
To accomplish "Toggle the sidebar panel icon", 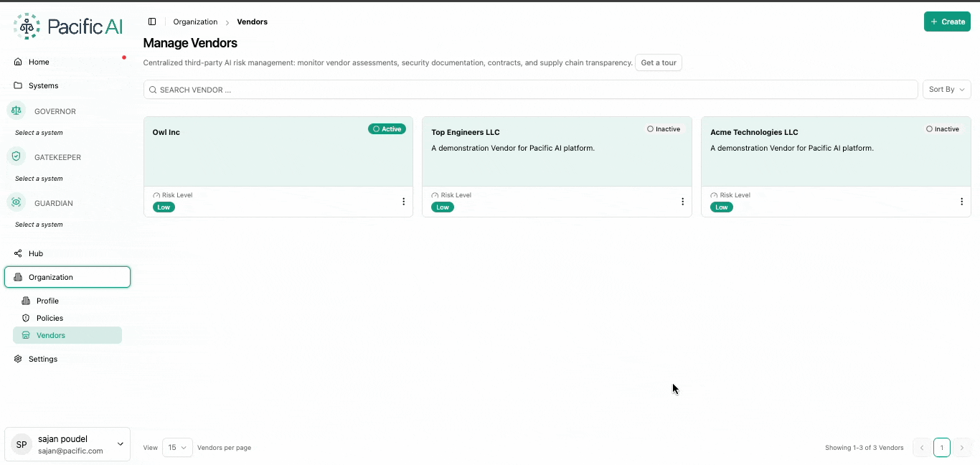I will (x=152, y=22).
